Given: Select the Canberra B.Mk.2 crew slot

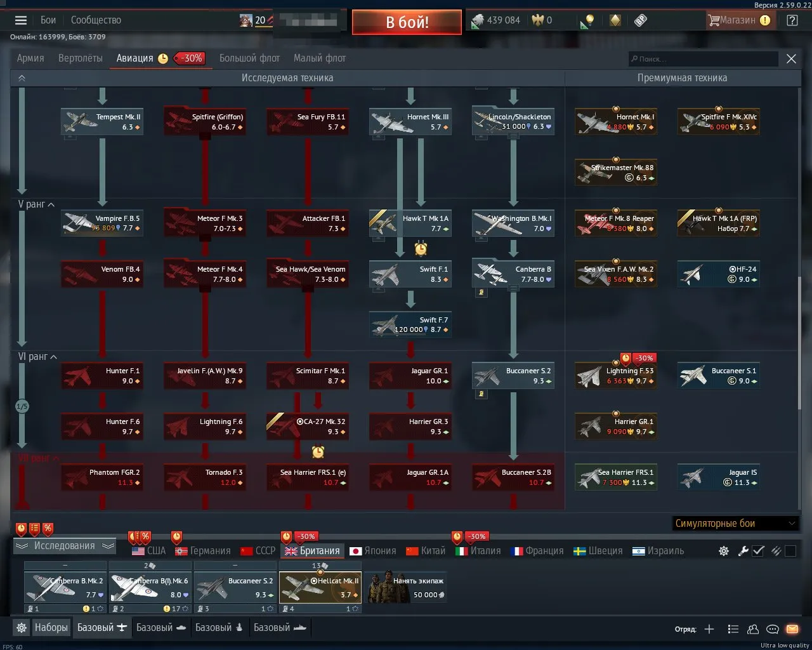Looking at the screenshot, I should (65, 587).
